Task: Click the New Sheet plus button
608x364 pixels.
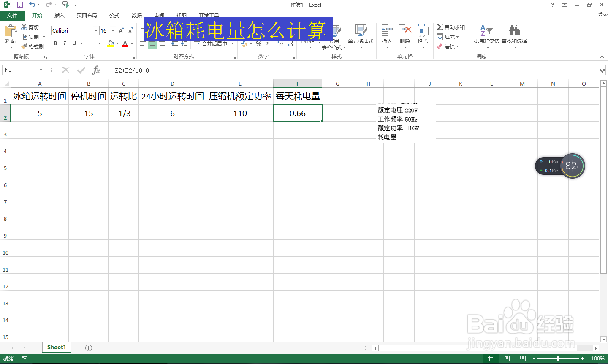Action: pyautogui.click(x=88, y=347)
